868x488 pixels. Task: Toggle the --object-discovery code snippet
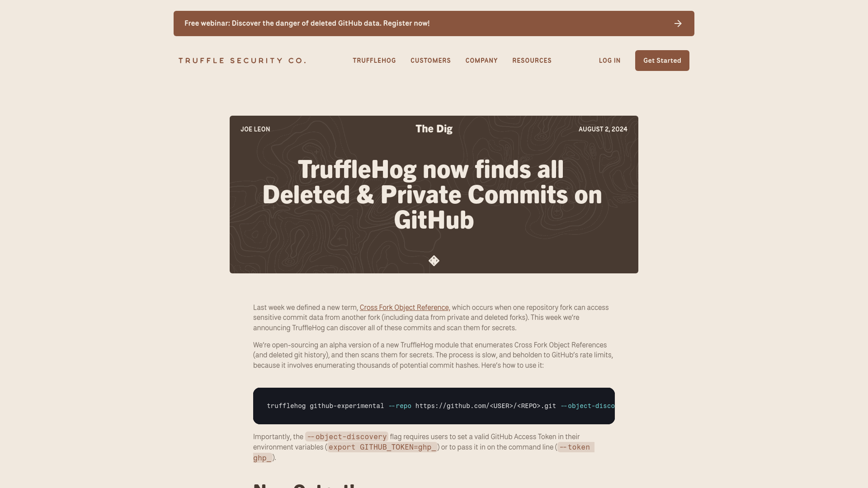click(346, 437)
